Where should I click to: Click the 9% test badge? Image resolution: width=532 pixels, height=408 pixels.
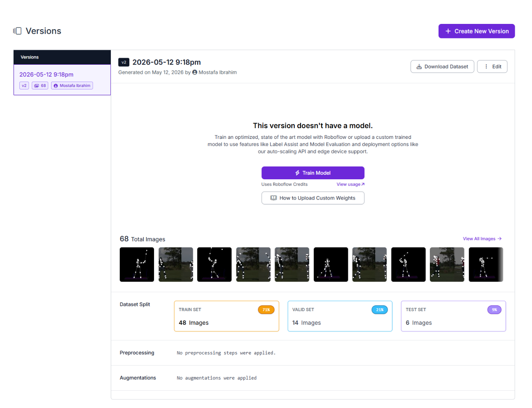(x=495, y=310)
